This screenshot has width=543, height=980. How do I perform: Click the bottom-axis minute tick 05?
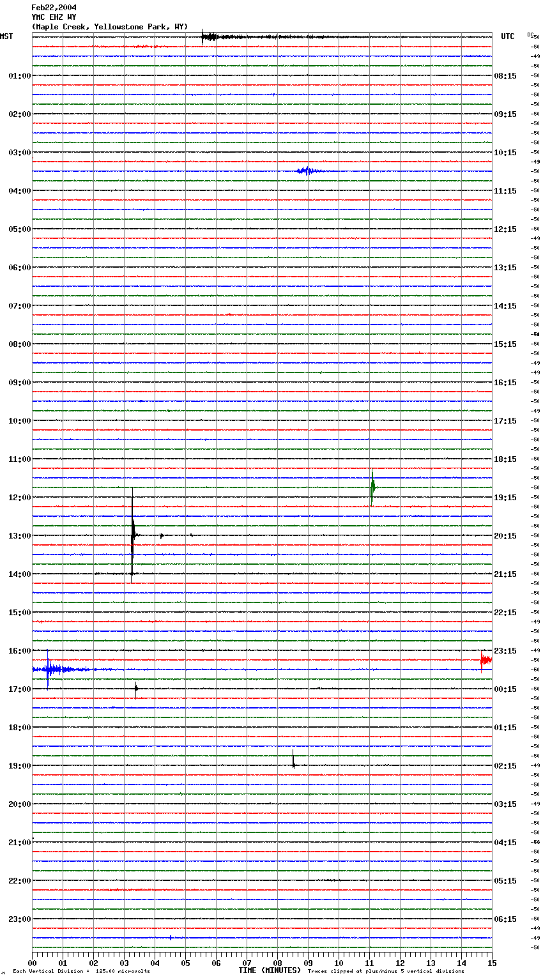185,963
